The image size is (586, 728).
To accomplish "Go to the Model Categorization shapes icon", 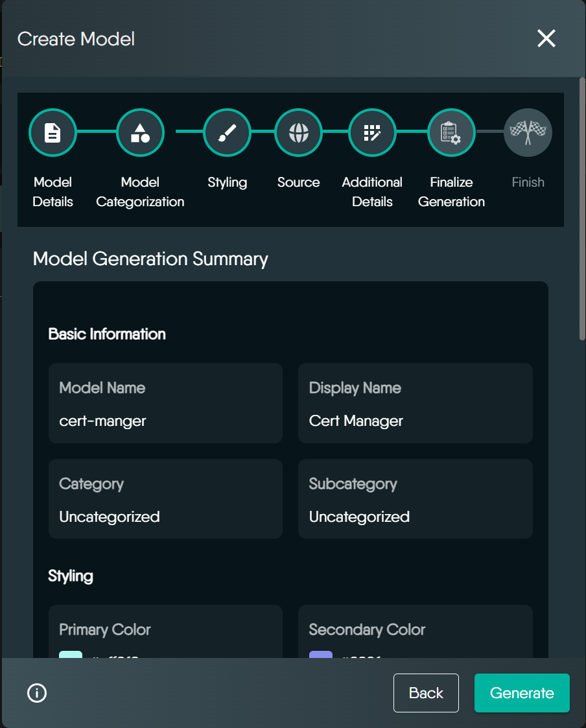I will [140, 133].
